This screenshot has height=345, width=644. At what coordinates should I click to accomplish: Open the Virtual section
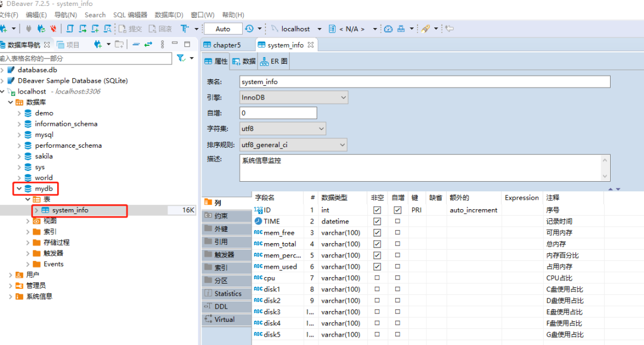(x=227, y=319)
